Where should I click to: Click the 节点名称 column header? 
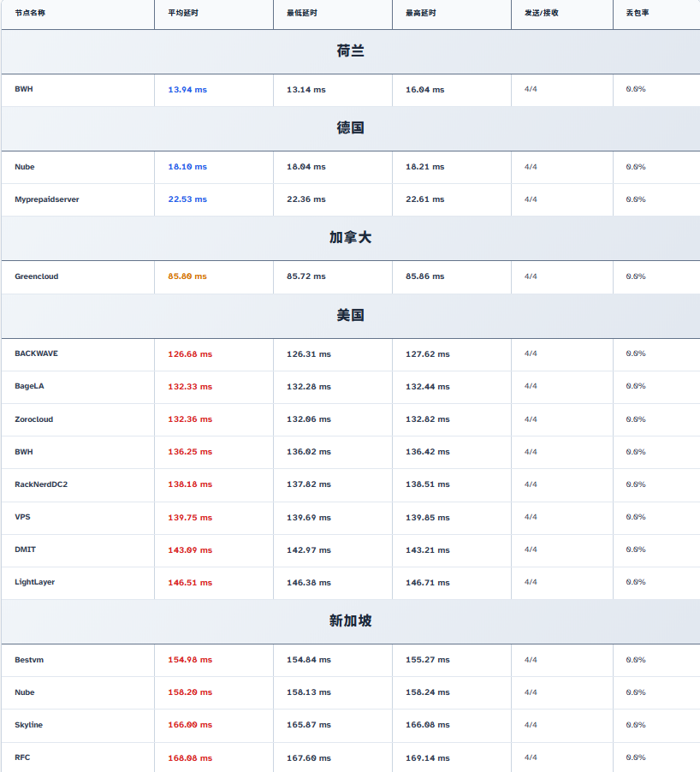click(x=30, y=13)
